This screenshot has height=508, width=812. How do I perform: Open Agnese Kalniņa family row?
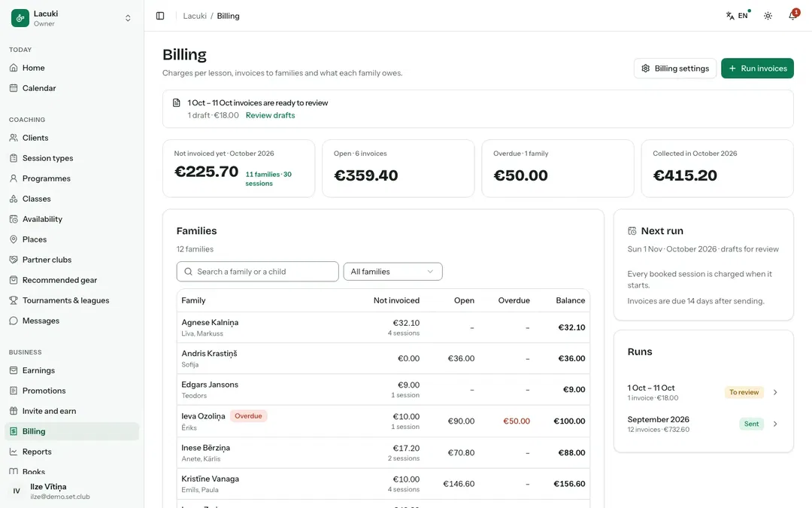tap(383, 327)
